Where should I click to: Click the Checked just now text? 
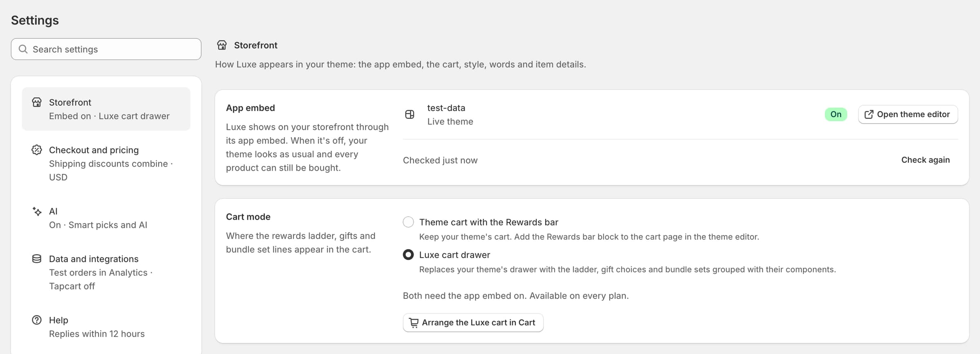[440, 160]
